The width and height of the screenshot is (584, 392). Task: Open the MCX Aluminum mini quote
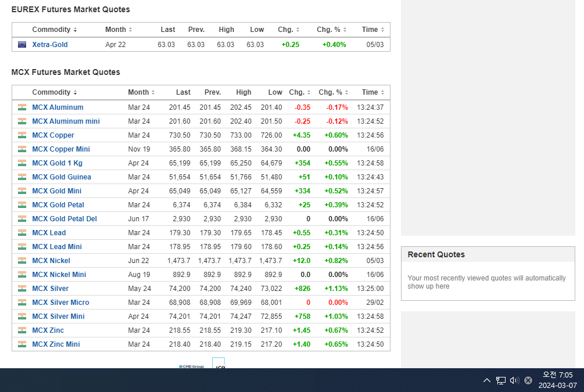[x=66, y=121]
